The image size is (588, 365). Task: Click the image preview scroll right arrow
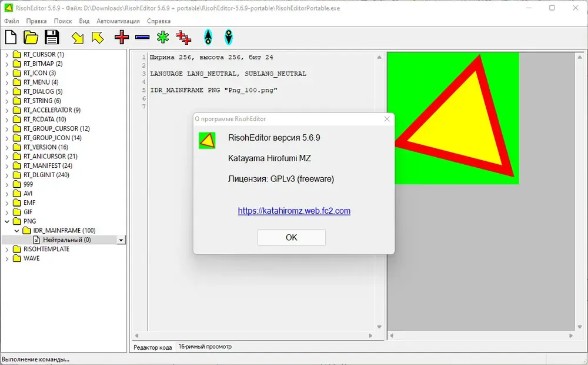click(571, 336)
